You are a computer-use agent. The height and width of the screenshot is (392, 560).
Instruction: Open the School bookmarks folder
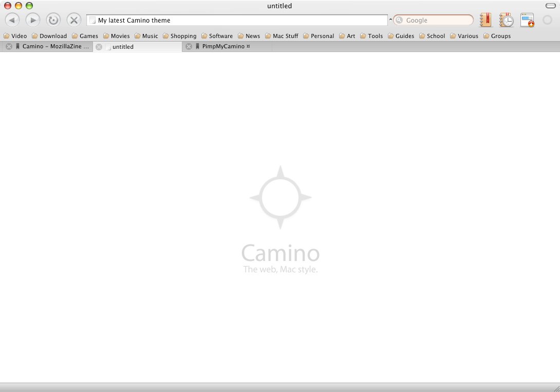tap(432, 36)
